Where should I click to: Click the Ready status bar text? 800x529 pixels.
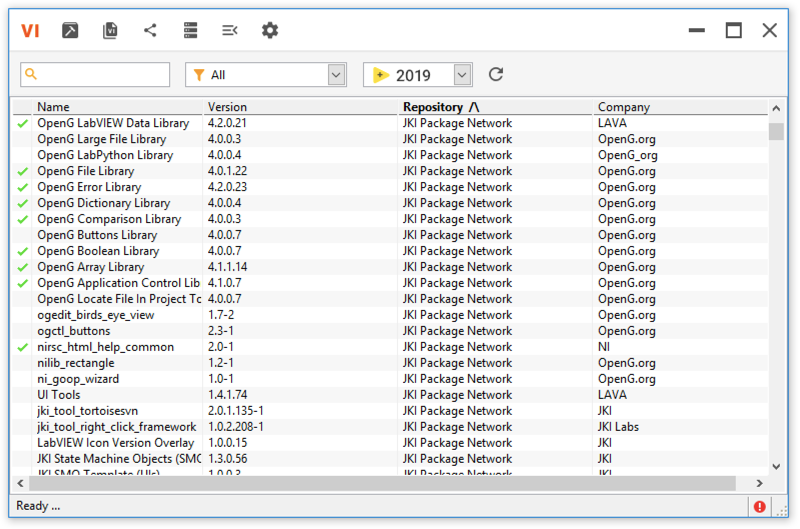(38, 506)
